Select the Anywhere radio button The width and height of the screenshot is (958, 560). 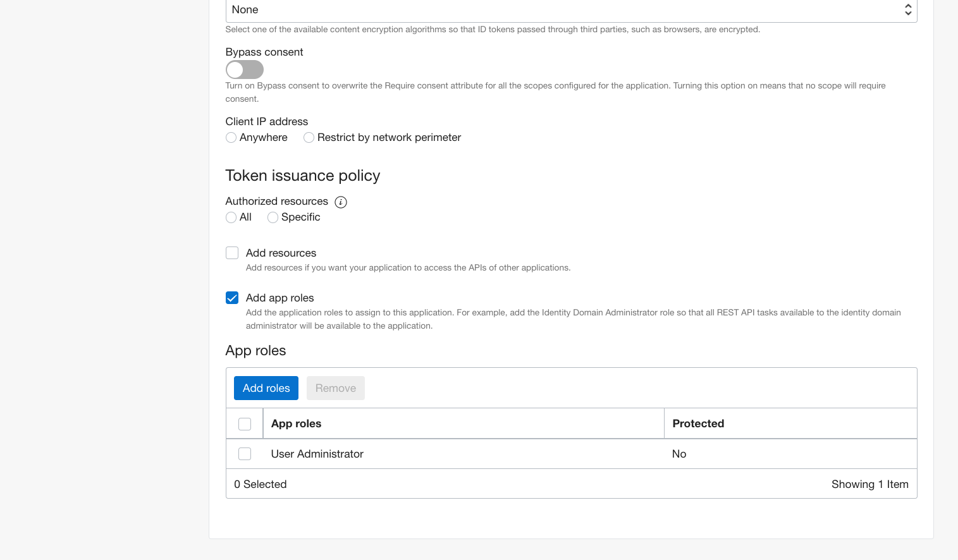pos(231,137)
